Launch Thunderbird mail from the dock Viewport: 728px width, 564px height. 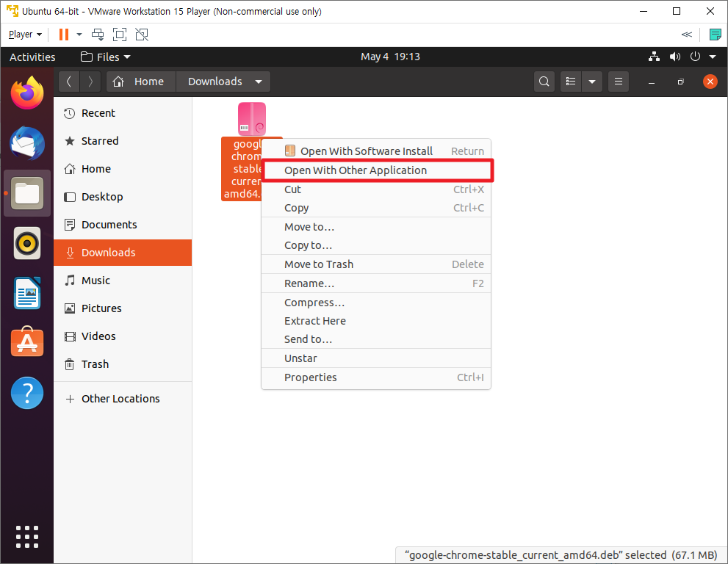27,143
